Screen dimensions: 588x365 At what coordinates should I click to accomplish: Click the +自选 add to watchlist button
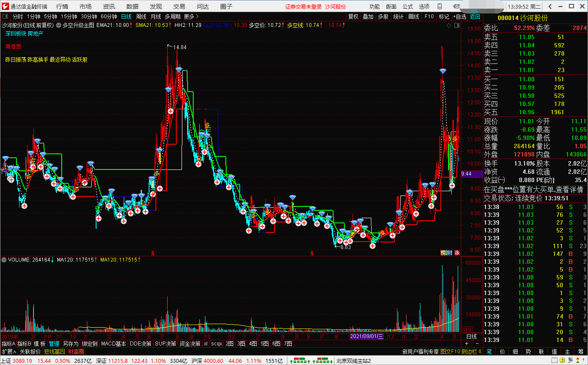click(459, 17)
